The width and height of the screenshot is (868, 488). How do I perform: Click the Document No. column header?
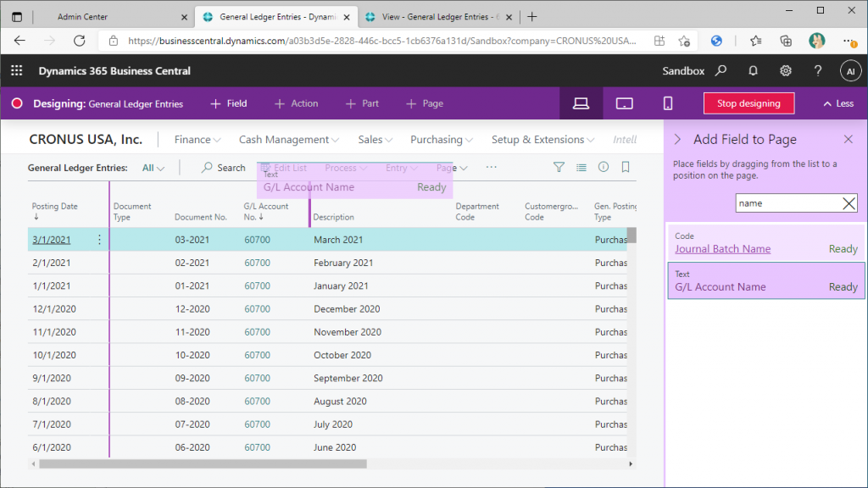tap(200, 217)
